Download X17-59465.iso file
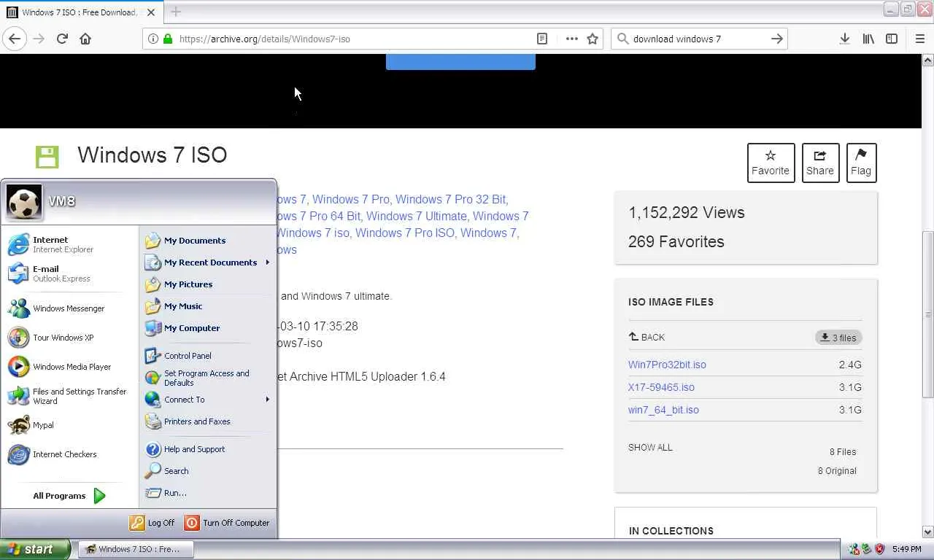The image size is (934, 560). (x=661, y=387)
